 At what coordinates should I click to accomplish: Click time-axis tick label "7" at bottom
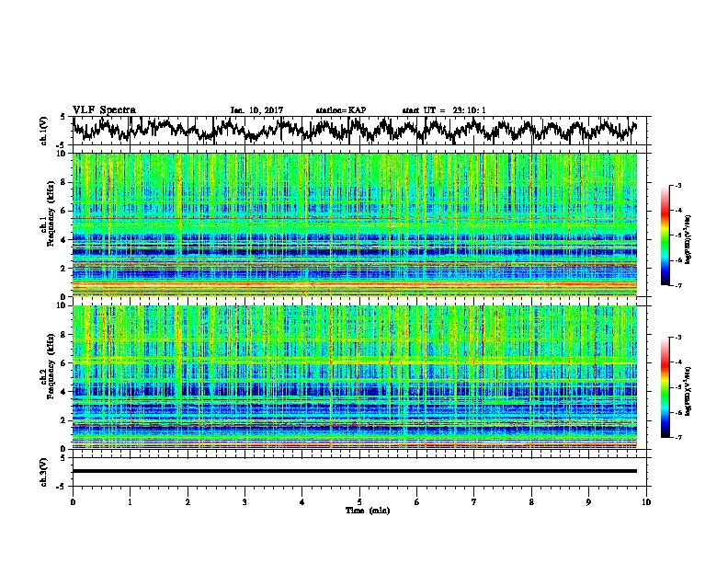(474, 502)
